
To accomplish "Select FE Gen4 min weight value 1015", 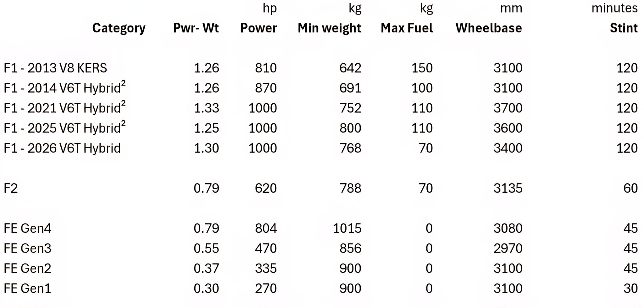I will point(347,228).
